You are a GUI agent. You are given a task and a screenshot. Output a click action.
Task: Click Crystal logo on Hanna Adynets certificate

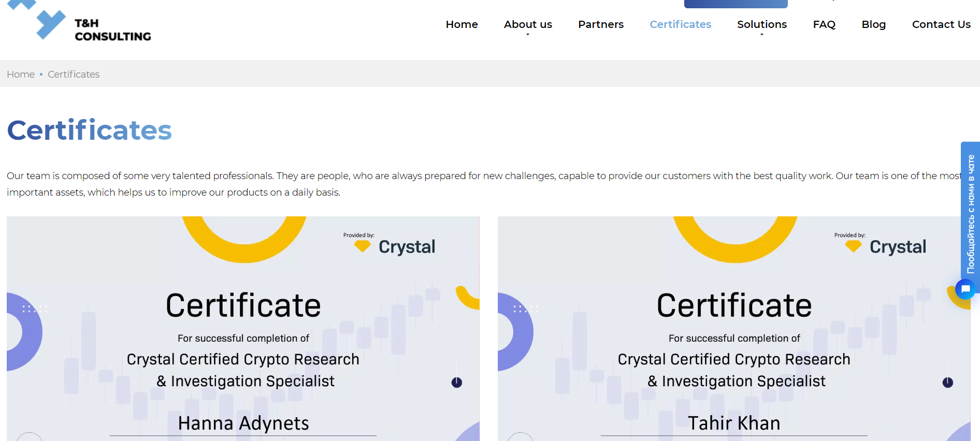[396, 246]
